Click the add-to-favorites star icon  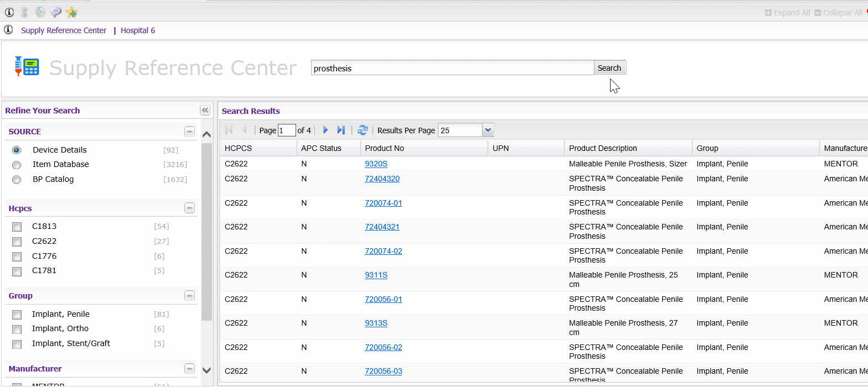tap(71, 12)
